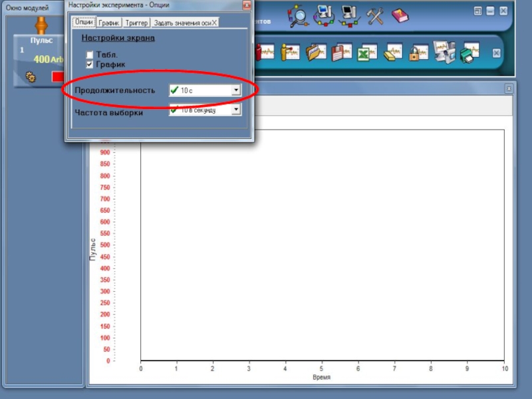This screenshot has height=399, width=532.
Task: Export graph data with the Excel icon
Action: 367,53
